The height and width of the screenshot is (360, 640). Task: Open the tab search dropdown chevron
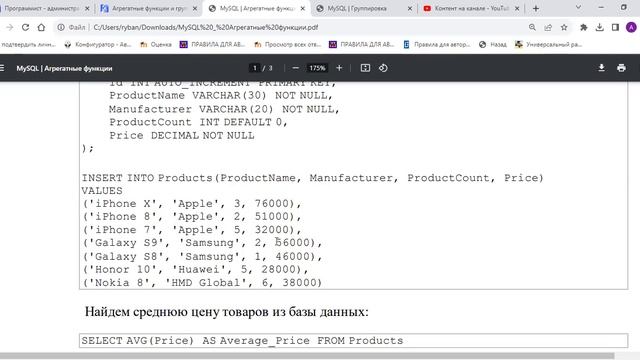pyautogui.click(x=578, y=7)
